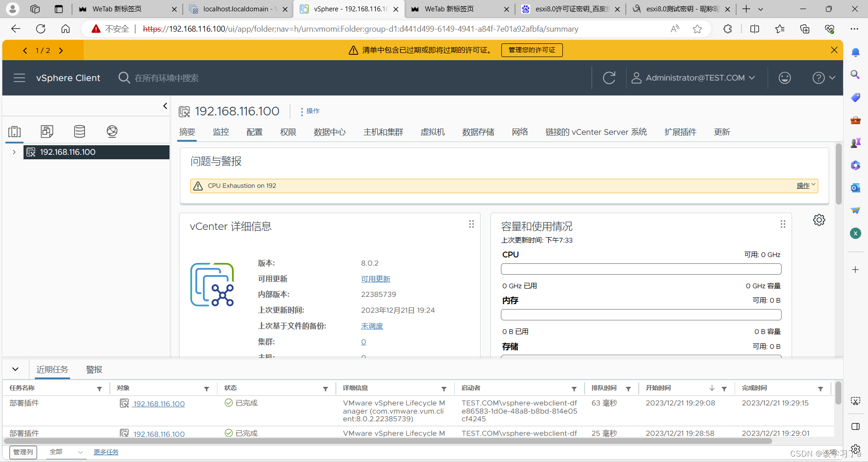Go to previous notification in banner
Image resolution: width=868 pixels, height=462 pixels.
tap(25, 51)
